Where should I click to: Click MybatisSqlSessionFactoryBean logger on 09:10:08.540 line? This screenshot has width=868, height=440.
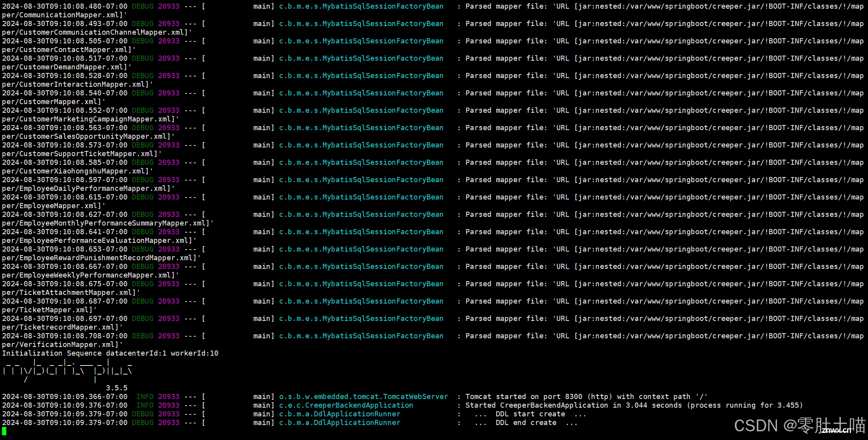point(361,93)
